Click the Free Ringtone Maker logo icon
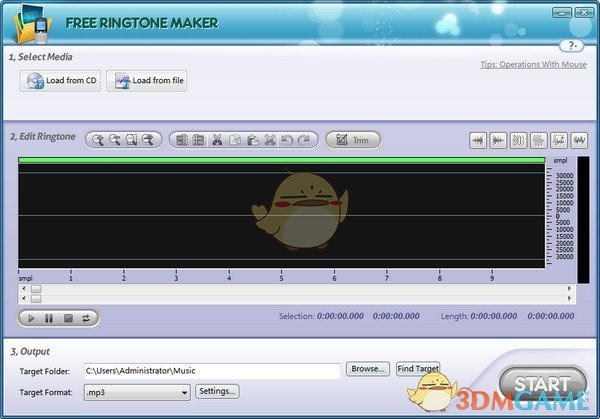The height and width of the screenshot is (419, 600). [33, 24]
